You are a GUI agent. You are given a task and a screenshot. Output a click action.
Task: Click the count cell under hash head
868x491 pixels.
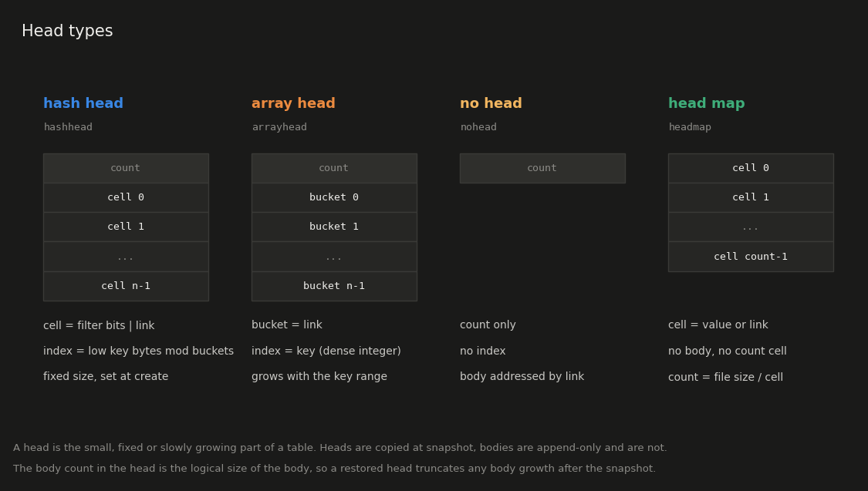[127, 168]
